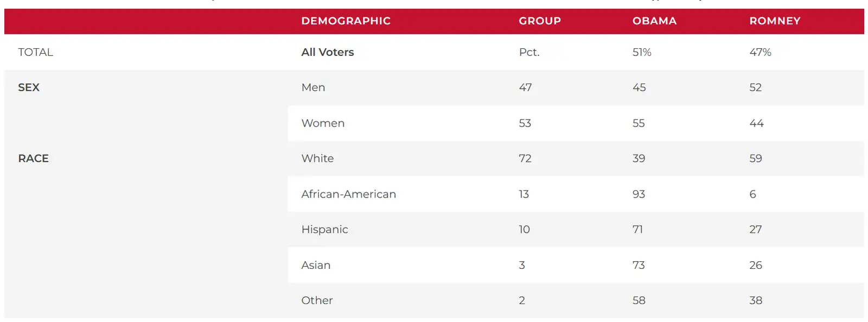Click the GROUP column header
The image size is (868, 322).
(539, 21)
